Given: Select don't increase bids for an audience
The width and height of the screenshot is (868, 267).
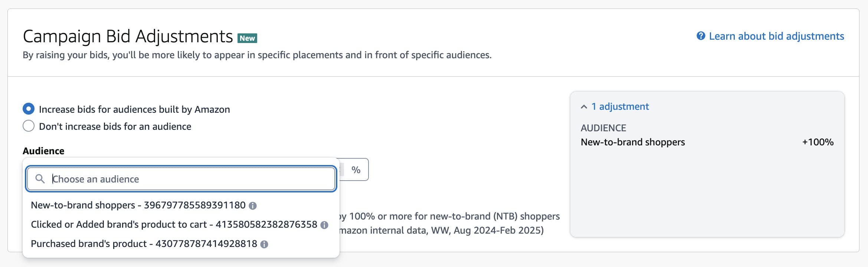Looking at the screenshot, I should coord(28,126).
